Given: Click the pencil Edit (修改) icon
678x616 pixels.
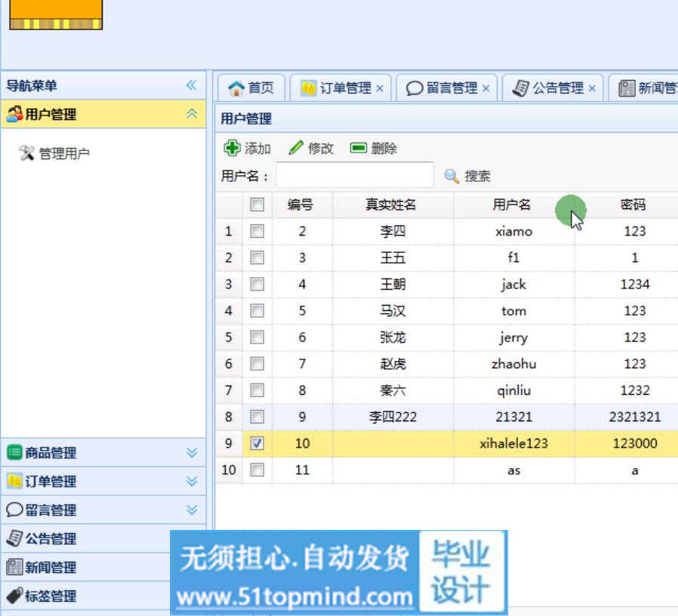Looking at the screenshot, I should pyautogui.click(x=296, y=148).
